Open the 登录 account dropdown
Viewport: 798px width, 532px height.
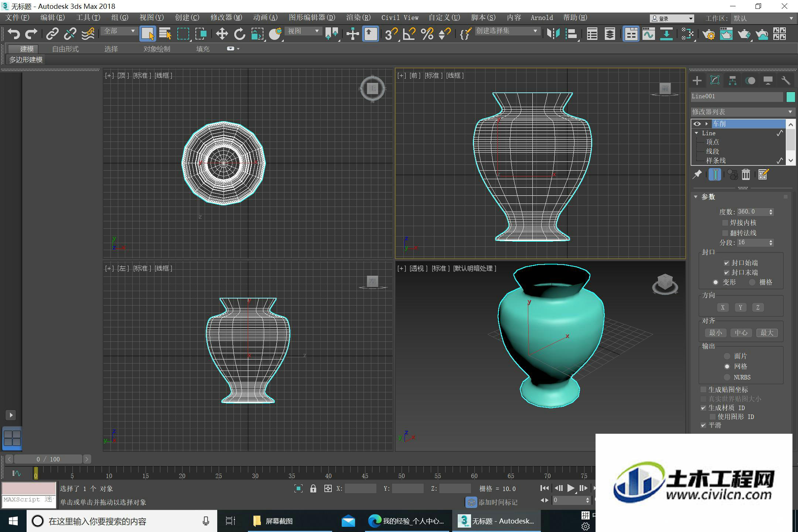(x=672, y=18)
